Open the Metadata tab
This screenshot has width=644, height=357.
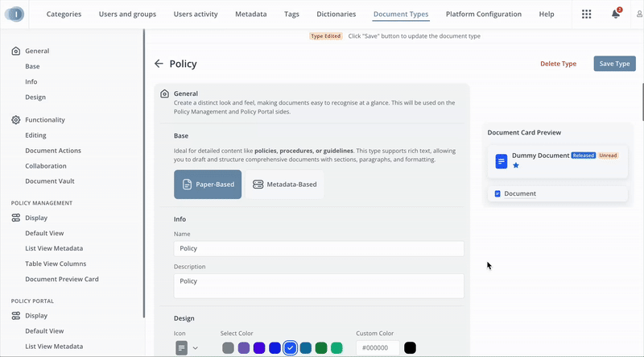coord(251,14)
